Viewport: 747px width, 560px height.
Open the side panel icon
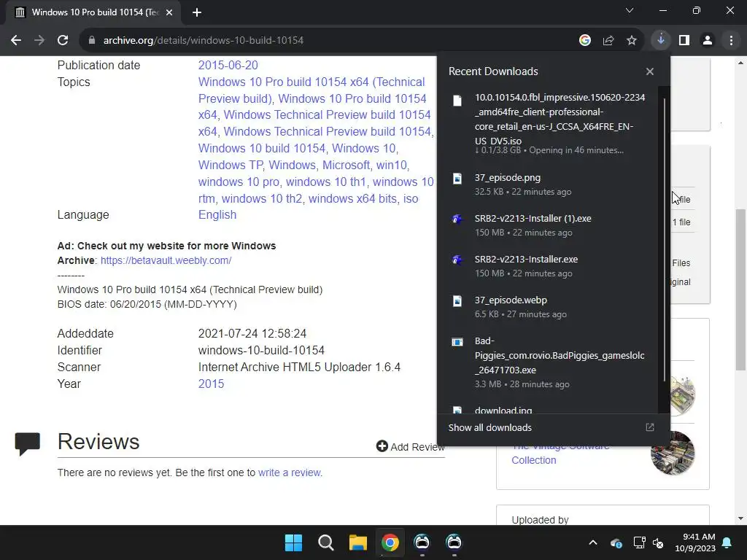[x=684, y=41]
